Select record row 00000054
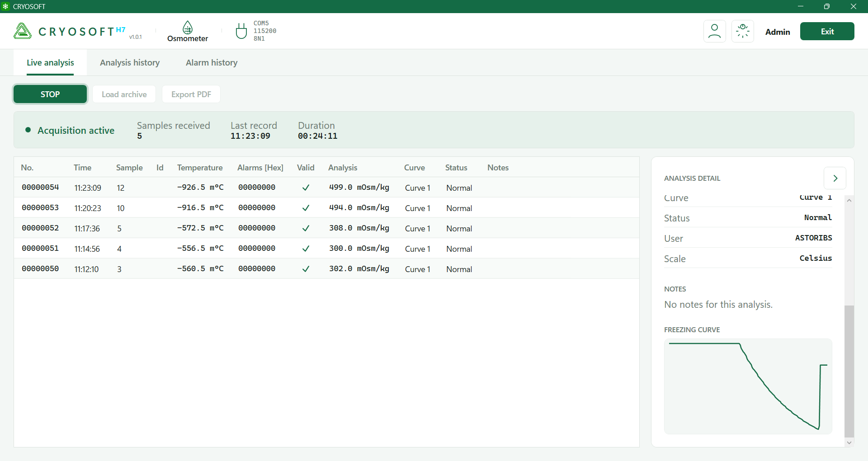Screen dimensions: 868x461 pos(326,188)
